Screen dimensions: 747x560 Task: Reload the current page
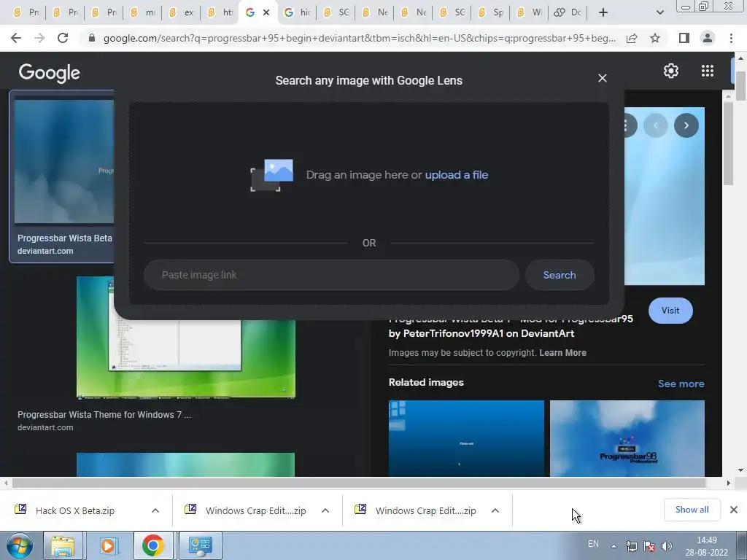click(63, 38)
